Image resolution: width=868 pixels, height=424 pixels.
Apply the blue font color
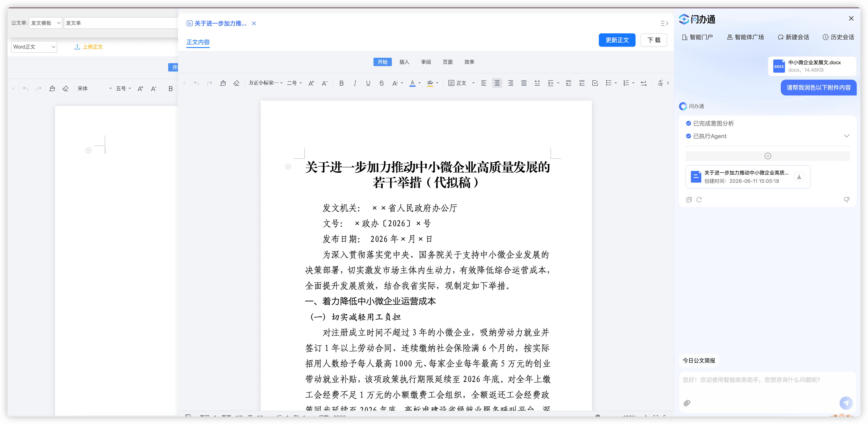[413, 83]
